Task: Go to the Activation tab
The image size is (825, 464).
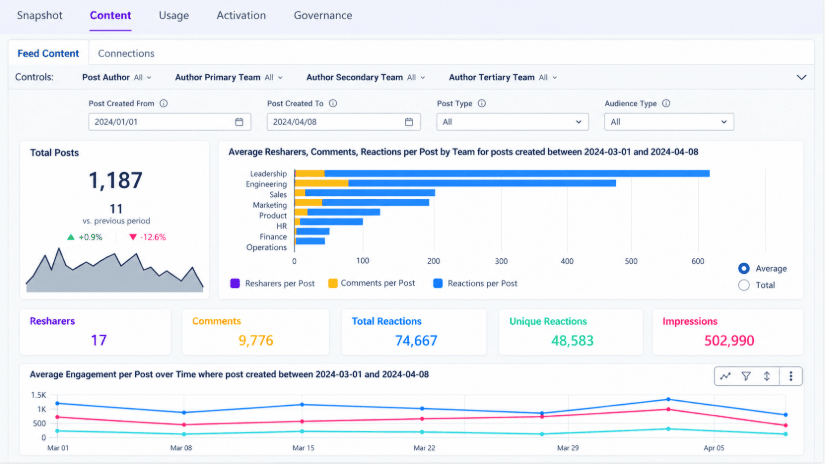Action: (x=241, y=15)
